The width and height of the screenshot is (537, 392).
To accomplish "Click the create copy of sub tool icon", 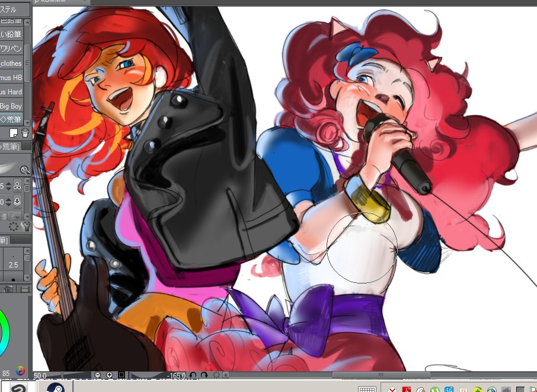I will click(x=14, y=133).
